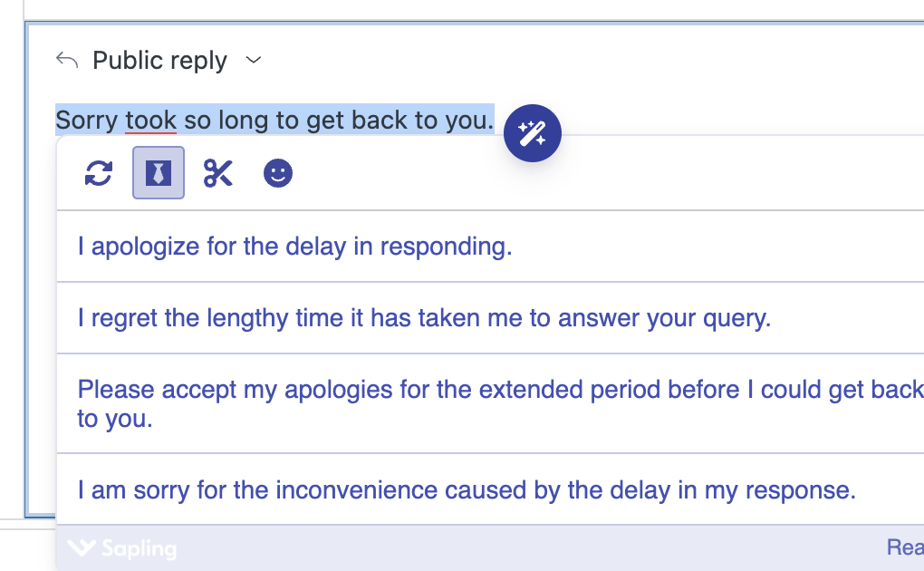Choose the scissors shorten icon
Viewport: 924px width, 571px height.
218,173
